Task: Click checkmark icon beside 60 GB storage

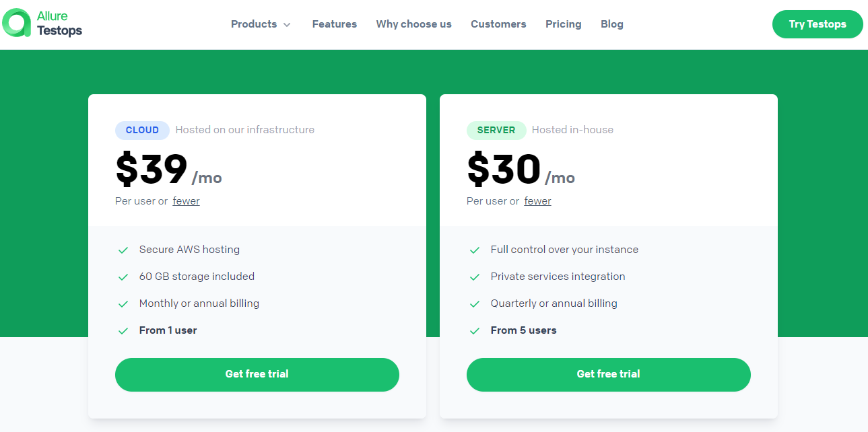Action: pos(123,277)
